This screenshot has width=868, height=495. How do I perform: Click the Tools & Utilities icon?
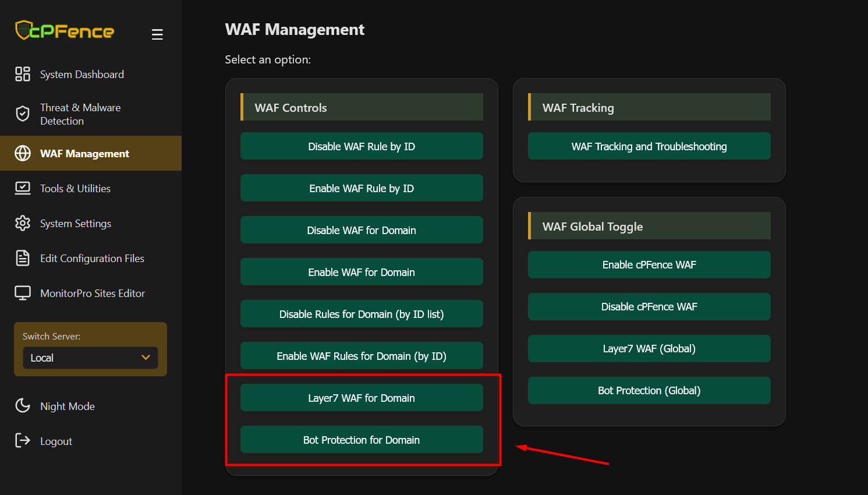click(23, 188)
